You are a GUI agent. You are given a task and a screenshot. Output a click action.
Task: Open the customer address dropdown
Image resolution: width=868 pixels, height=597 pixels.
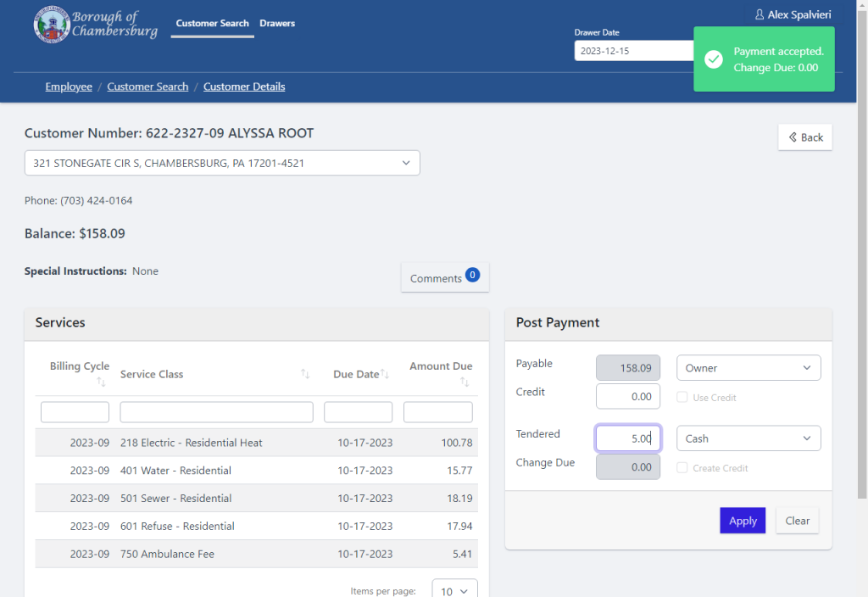point(407,162)
